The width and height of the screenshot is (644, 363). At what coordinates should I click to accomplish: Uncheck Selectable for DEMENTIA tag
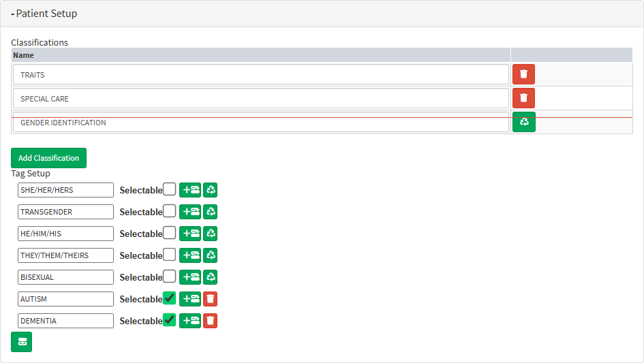(170, 320)
